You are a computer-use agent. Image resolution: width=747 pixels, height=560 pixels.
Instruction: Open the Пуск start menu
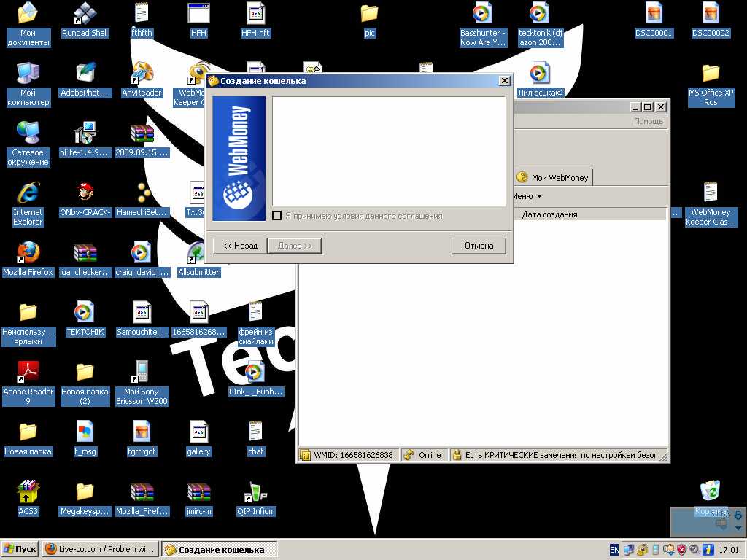click(20, 549)
